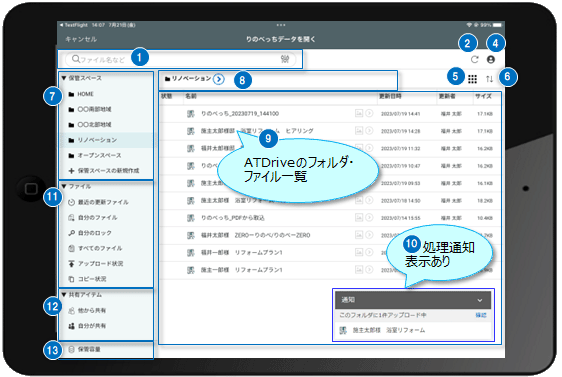Open the user account icon
The image size is (562, 377).
coord(491,59)
